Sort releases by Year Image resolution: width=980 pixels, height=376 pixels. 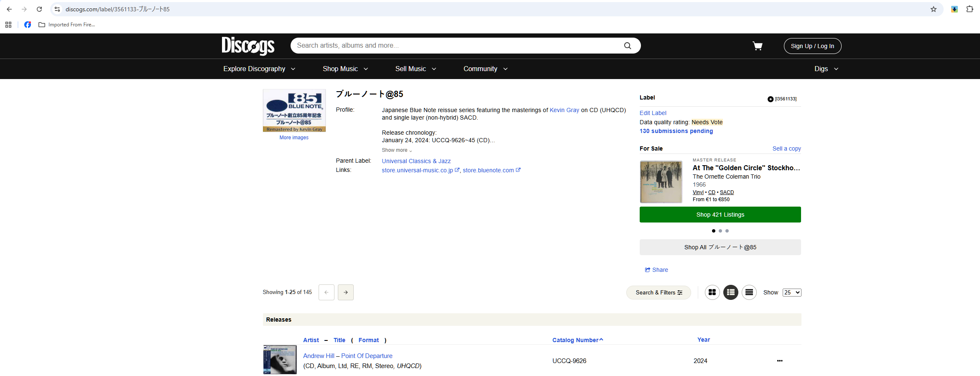pos(704,340)
